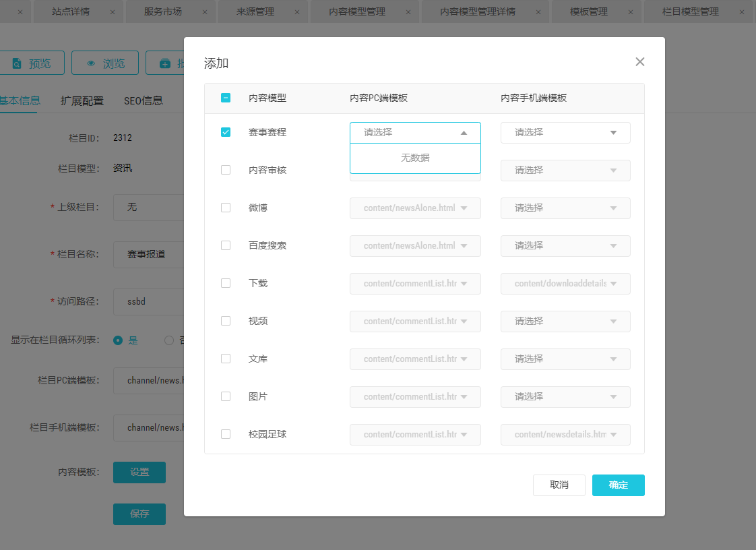Close the 内容模型管理详情 tab via its X
The width and height of the screenshot is (756, 550).
point(538,12)
